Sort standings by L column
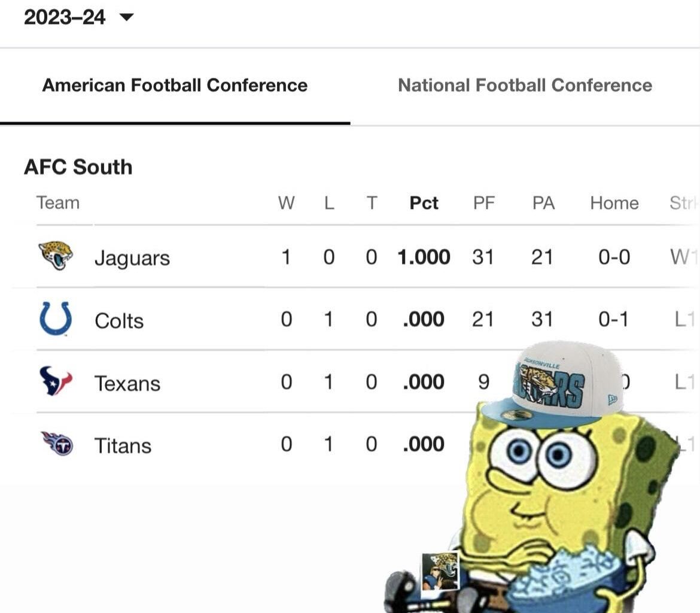The image size is (700, 613). tap(329, 204)
